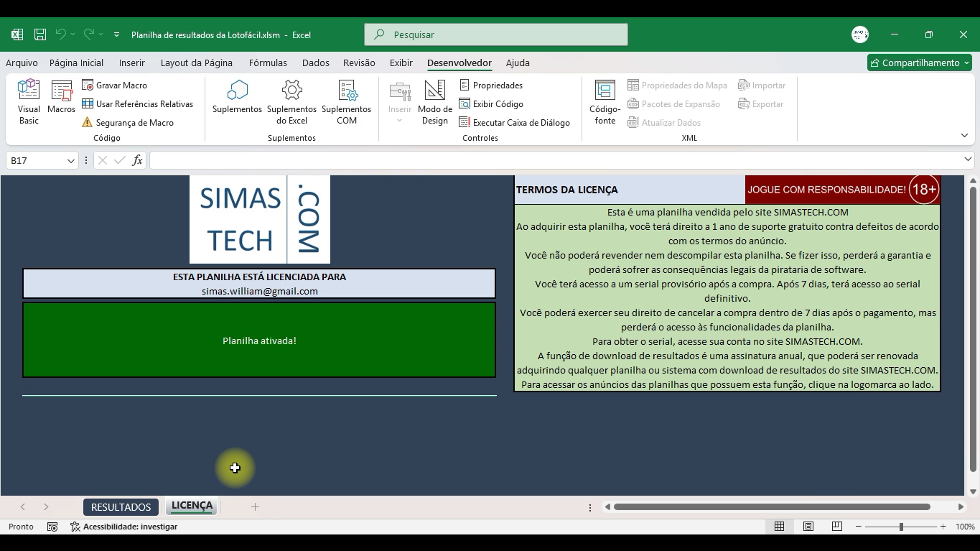Click Atualizar Dados in XML group
The width and height of the screenshot is (980, 551).
[x=664, y=122]
